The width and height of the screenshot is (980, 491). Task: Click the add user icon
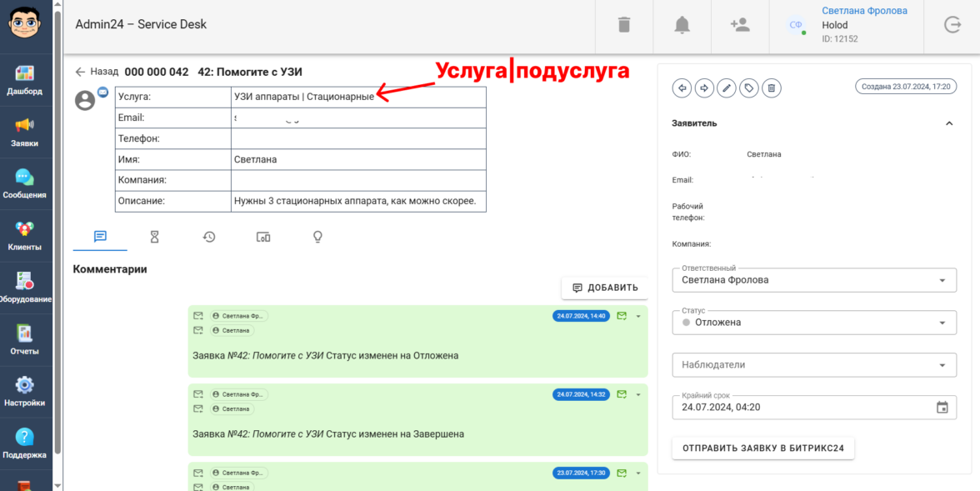pyautogui.click(x=740, y=25)
